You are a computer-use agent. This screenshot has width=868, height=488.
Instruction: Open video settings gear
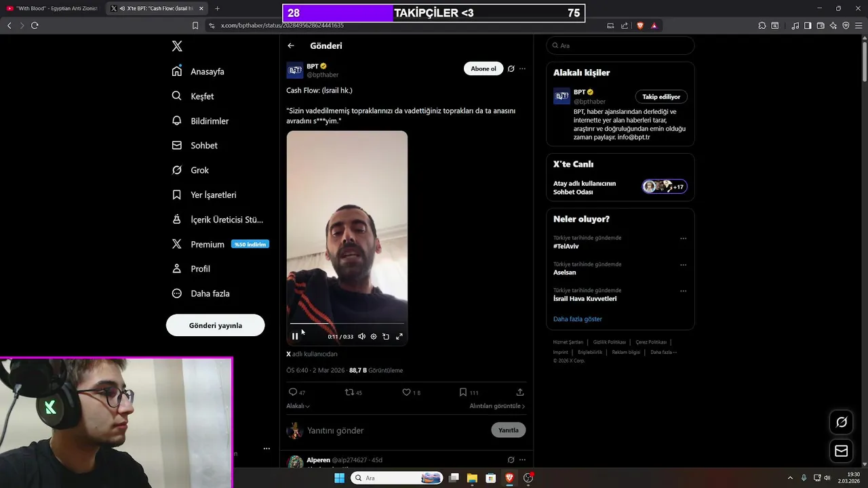click(x=374, y=336)
